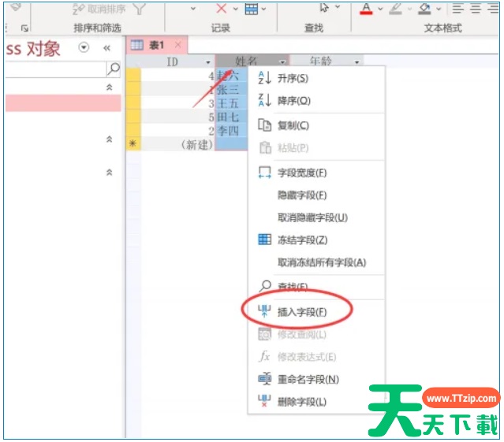Center text alignment icon
Image resolution: width=504 pixels, height=442 pixels.
(476, 9)
